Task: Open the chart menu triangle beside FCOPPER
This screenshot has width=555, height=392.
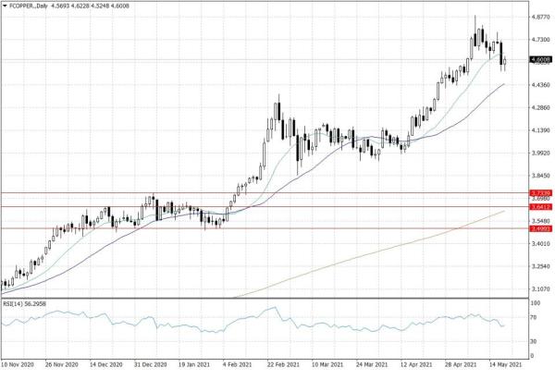Action: [x=5, y=6]
